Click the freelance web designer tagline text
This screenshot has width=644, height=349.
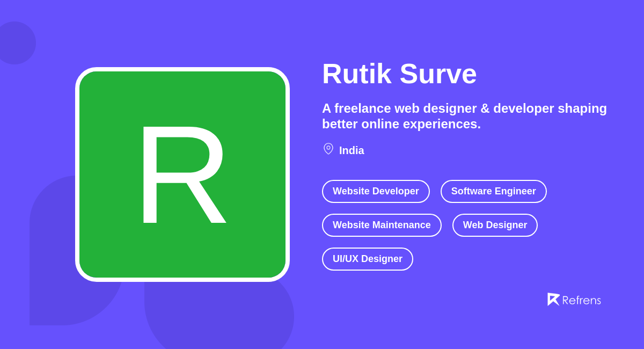(x=464, y=116)
